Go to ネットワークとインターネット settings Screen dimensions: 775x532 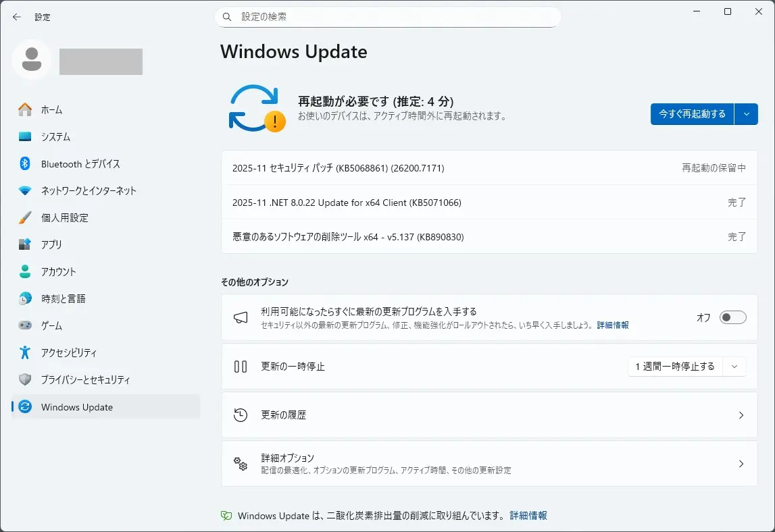pos(88,191)
